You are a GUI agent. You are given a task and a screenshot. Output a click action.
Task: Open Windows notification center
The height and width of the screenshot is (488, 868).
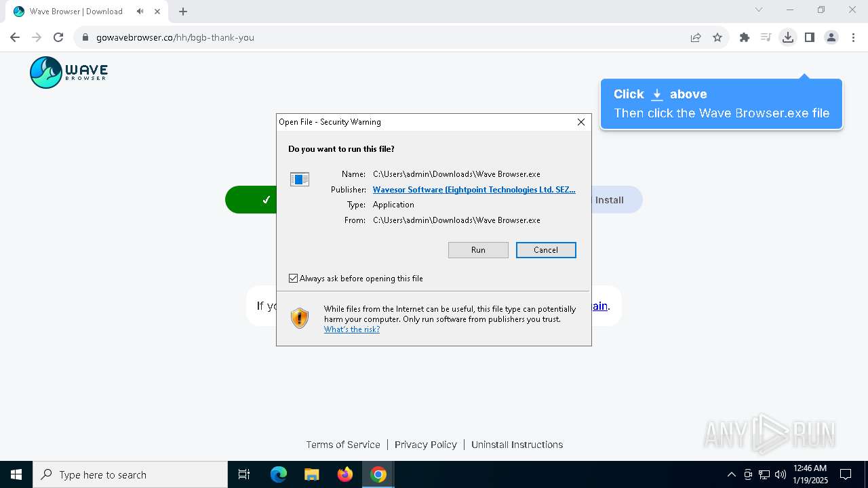coord(846,474)
